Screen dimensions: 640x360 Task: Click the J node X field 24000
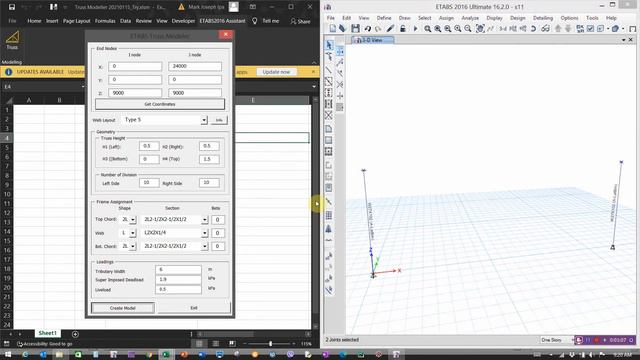195,66
